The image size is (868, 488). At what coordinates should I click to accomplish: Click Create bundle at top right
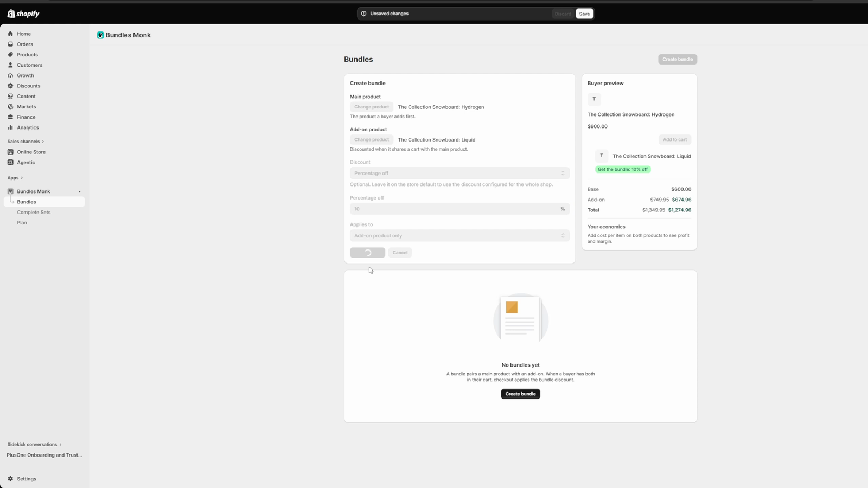pyautogui.click(x=678, y=59)
